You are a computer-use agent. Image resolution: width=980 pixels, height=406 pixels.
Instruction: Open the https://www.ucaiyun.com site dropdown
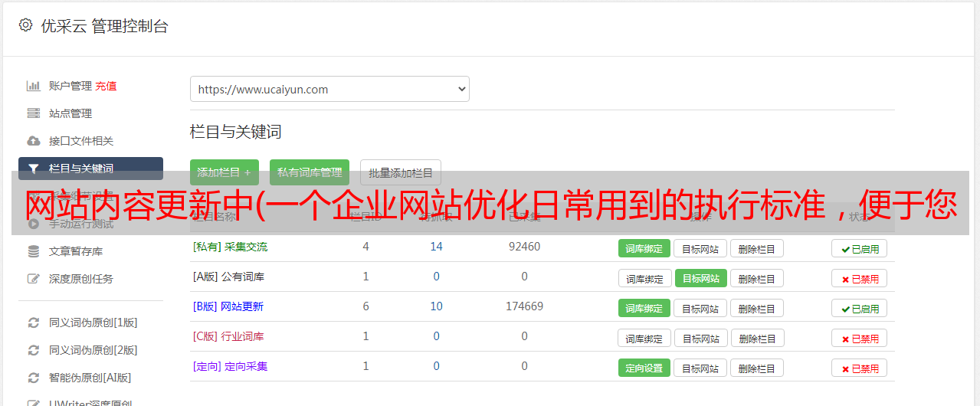(x=329, y=89)
